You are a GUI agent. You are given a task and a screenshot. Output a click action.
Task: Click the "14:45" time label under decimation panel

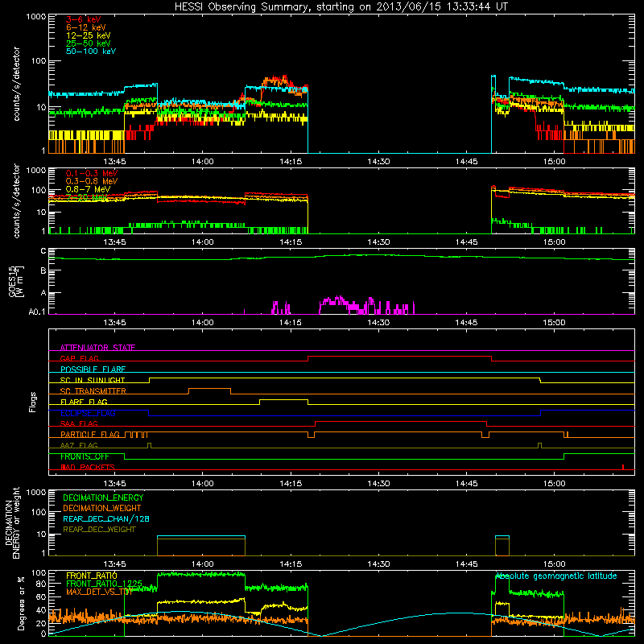(x=466, y=564)
